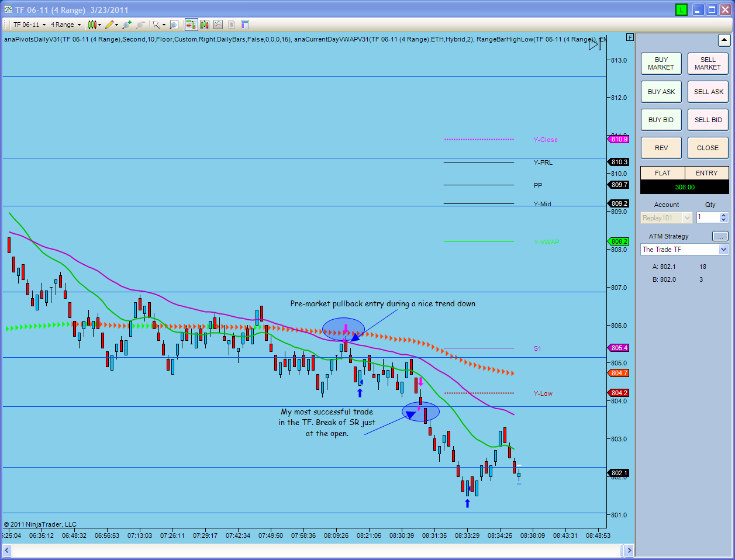Click the zoom out magnifier icon
Viewport: 735px width, 560px height.
coord(140,25)
